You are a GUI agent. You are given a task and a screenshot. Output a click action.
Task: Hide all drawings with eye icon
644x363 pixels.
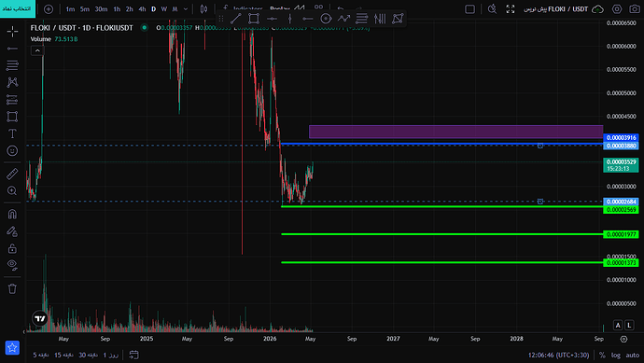coord(12,265)
